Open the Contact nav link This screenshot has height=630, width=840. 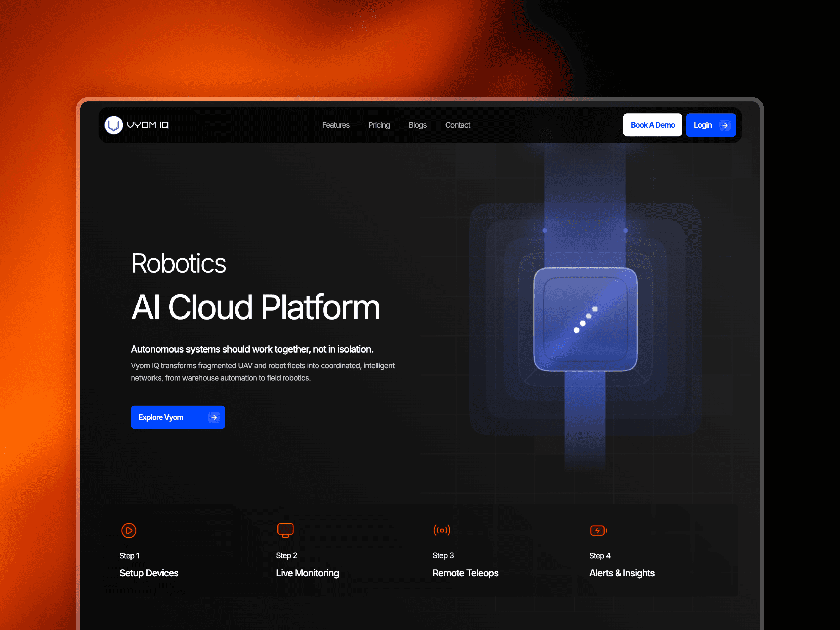pos(458,125)
